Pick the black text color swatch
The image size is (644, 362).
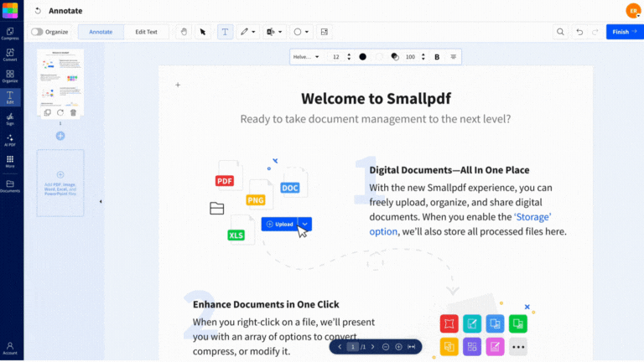[x=362, y=57]
